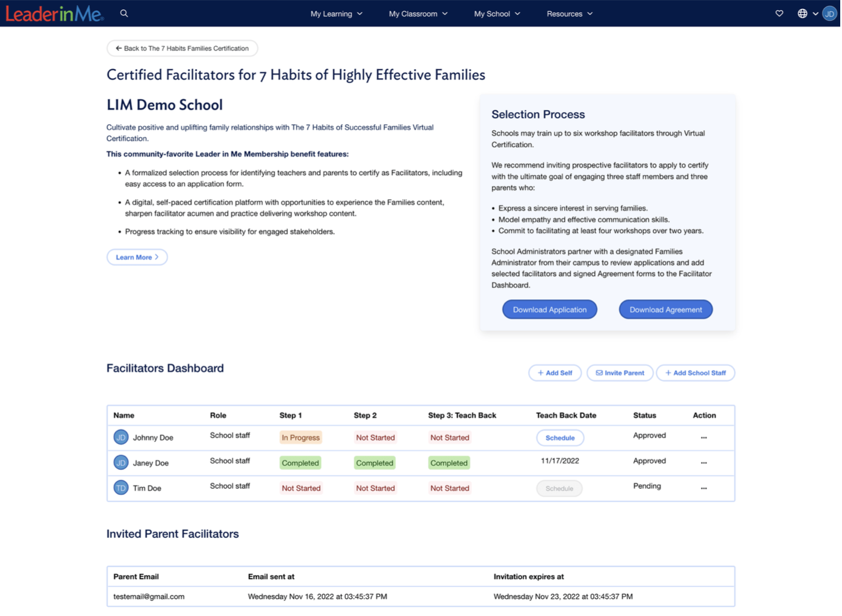Click the globe language icon
This screenshot has height=616, width=842.
pyautogui.click(x=802, y=14)
